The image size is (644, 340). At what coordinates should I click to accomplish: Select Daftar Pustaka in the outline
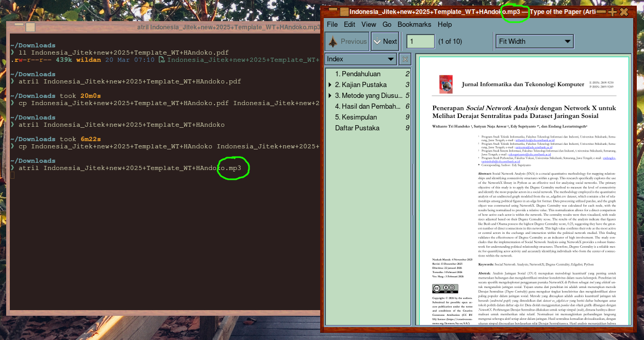click(x=357, y=128)
